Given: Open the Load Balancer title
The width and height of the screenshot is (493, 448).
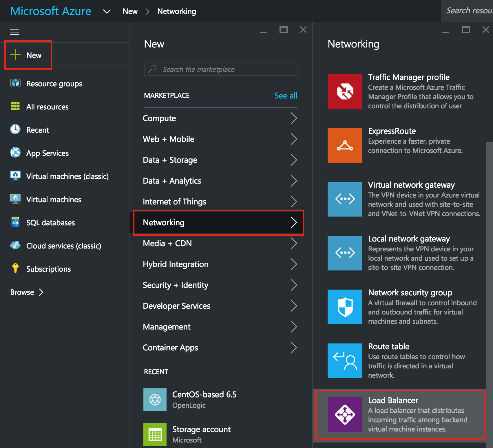Looking at the screenshot, I should [393, 400].
